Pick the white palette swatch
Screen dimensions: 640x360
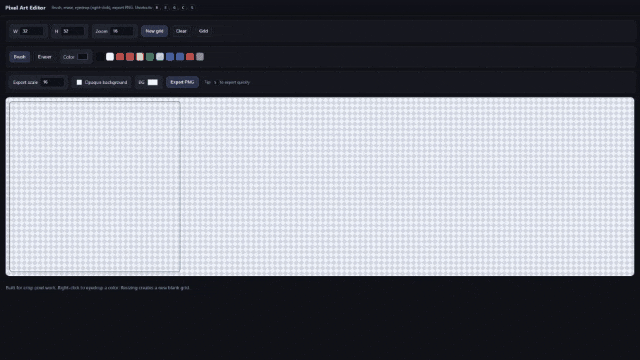[x=110, y=57]
